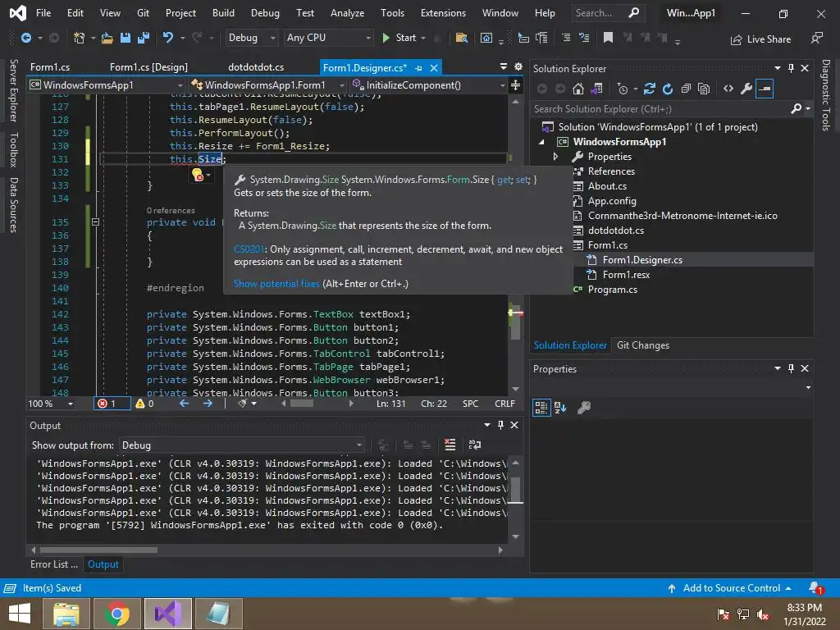Image resolution: width=840 pixels, height=630 pixels.
Task: Click Pending Changes Filter clock icon
Action: 623,89
